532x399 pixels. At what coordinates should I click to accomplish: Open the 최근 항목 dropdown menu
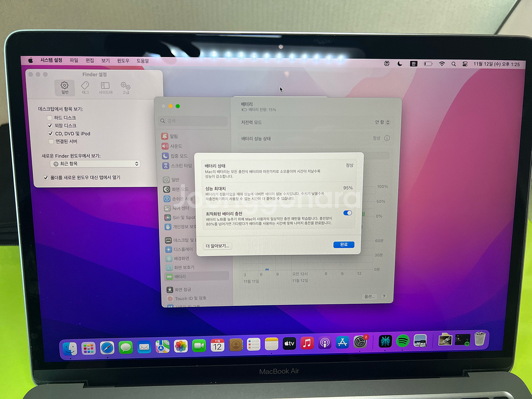pyautogui.click(x=95, y=164)
